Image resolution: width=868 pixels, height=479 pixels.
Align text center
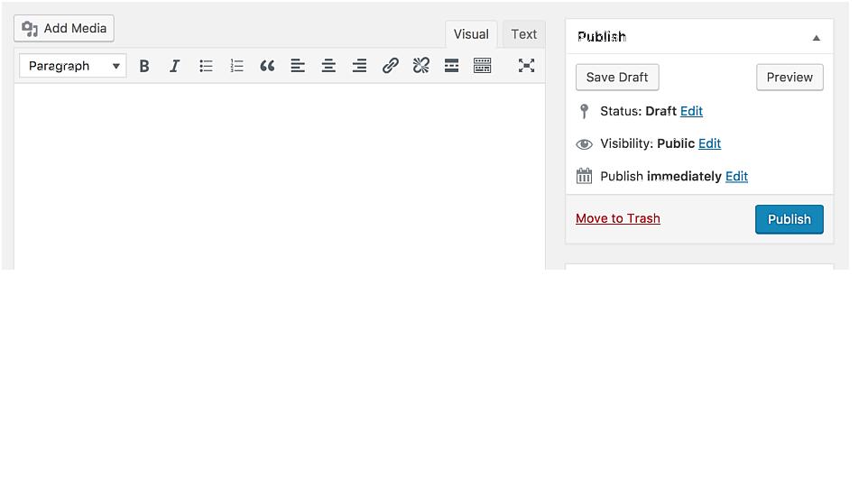[328, 66]
